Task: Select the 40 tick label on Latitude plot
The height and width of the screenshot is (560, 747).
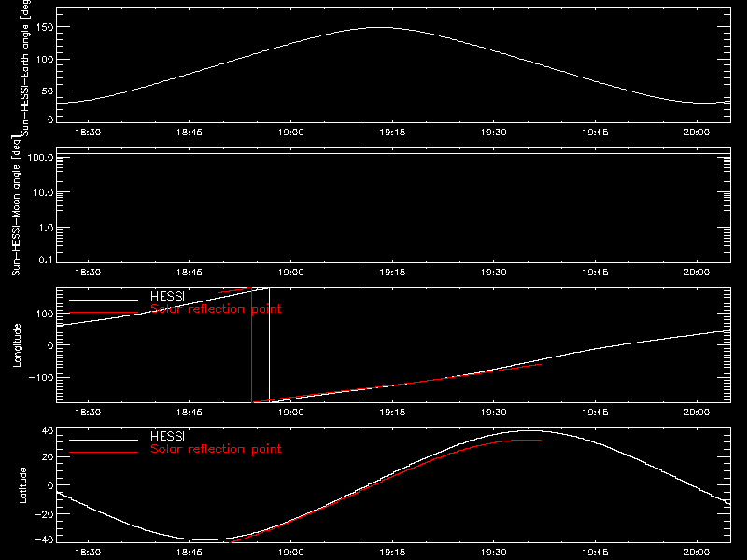Action: click(x=48, y=431)
